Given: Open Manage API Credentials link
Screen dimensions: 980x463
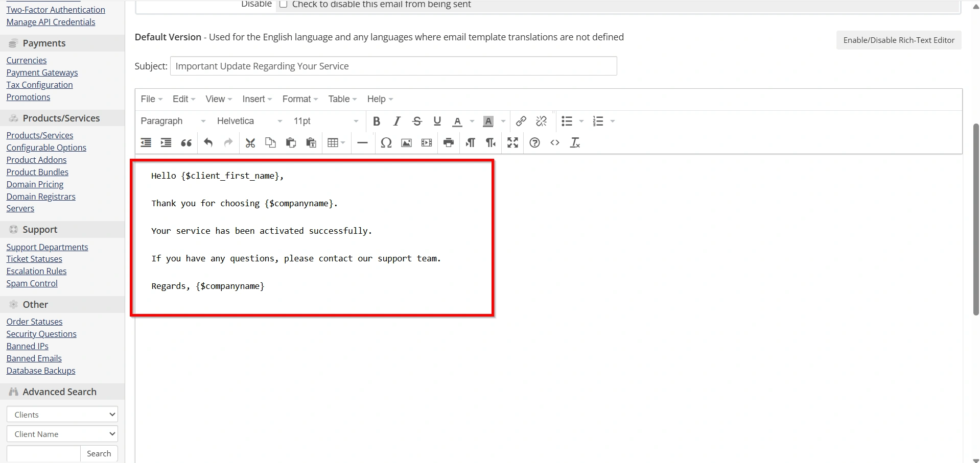Looking at the screenshot, I should [51, 22].
